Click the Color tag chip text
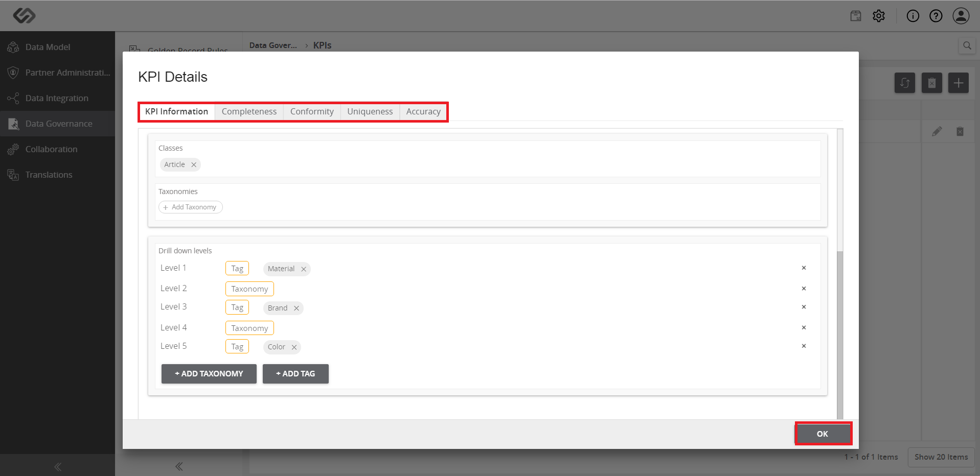This screenshot has width=980, height=476. click(x=277, y=347)
